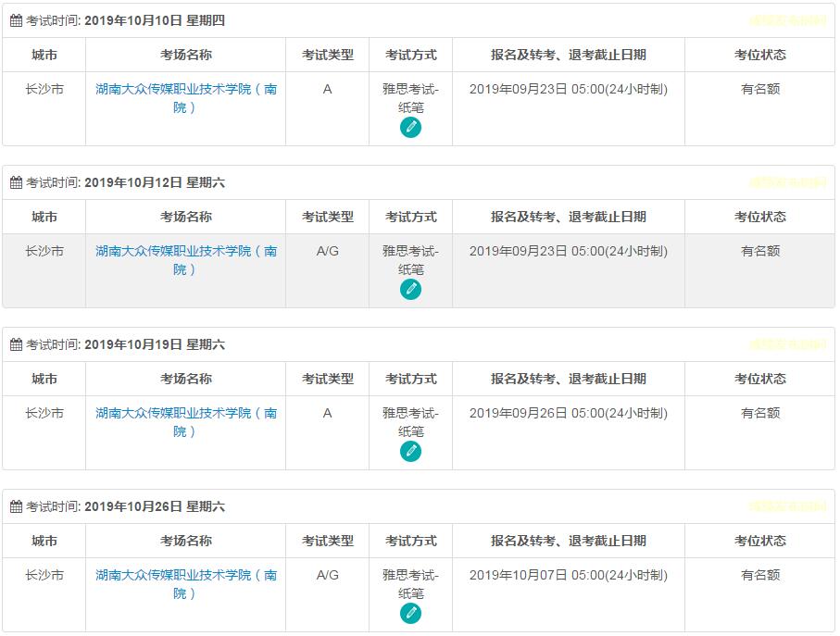Click the calendar icon beside 2019年10月10日
This screenshot has height=636, width=840.
click(16, 20)
